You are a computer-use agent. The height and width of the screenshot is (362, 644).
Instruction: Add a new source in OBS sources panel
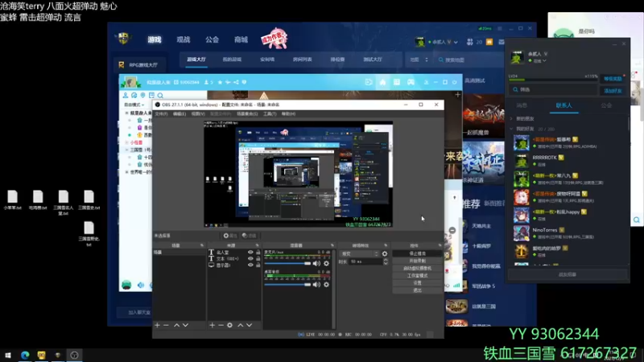pyautogui.click(x=212, y=325)
